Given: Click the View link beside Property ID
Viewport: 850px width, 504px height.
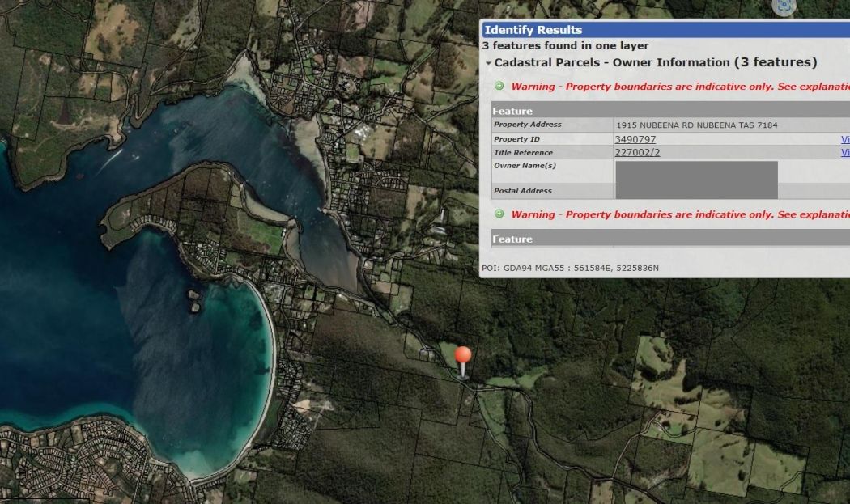Looking at the screenshot, I should click(846, 138).
